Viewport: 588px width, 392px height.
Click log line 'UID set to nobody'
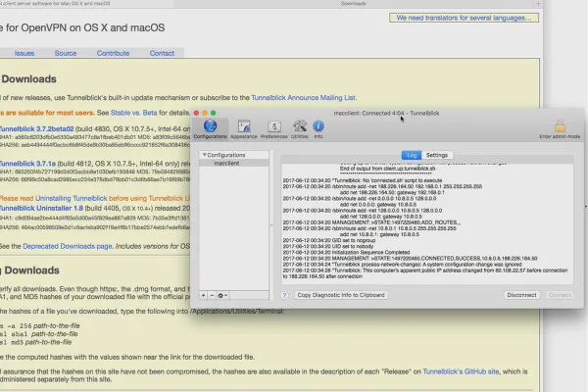[x=328, y=246]
